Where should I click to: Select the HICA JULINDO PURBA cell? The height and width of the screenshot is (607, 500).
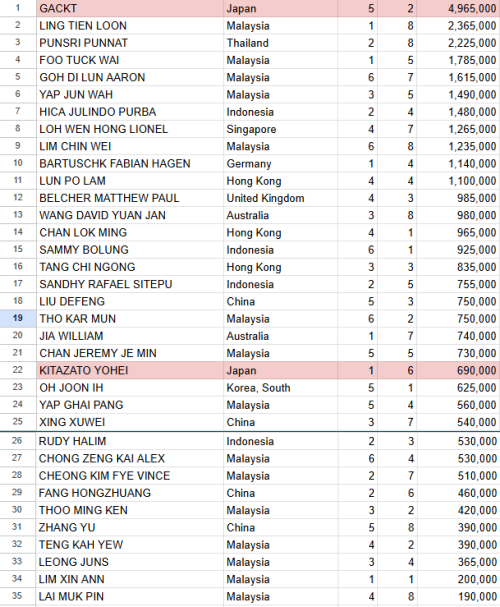click(130, 112)
